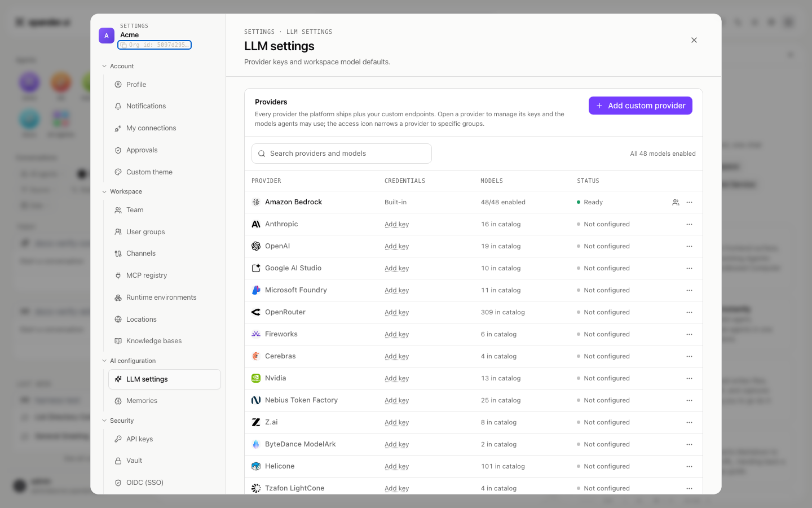Viewport: 812px width, 508px height.
Task: Open the Memories settings
Action: coord(165,401)
